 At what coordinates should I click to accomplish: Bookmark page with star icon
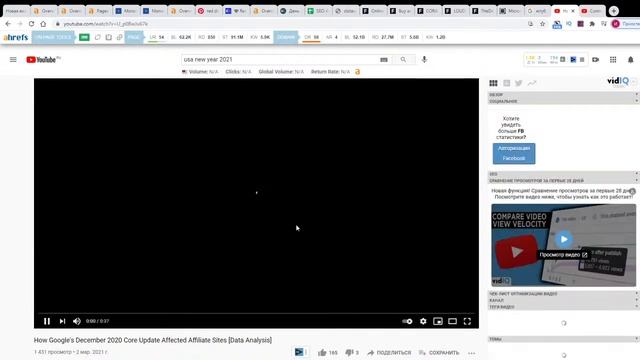(542, 24)
